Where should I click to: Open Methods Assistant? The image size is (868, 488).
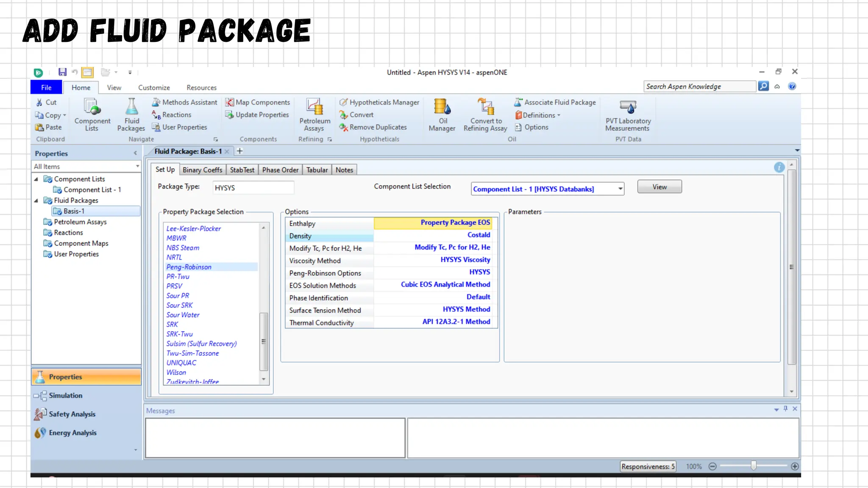pos(184,102)
